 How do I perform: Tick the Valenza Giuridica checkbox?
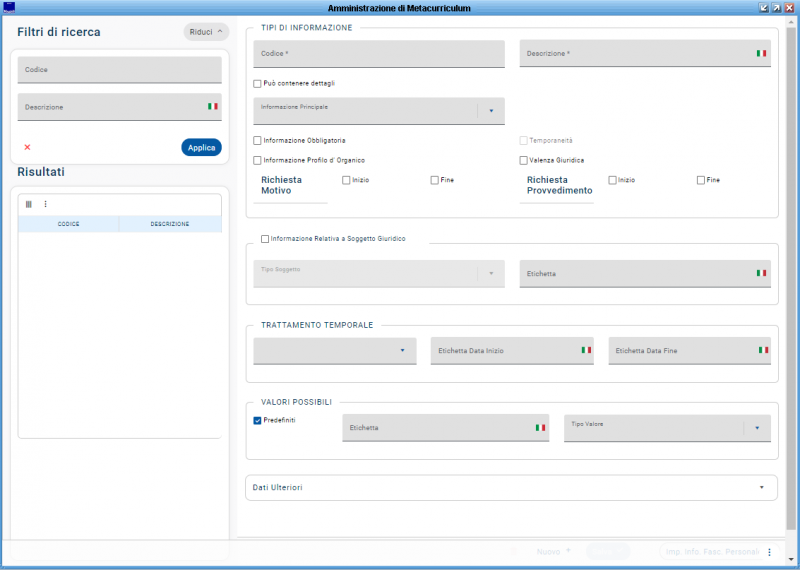[524, 160]
